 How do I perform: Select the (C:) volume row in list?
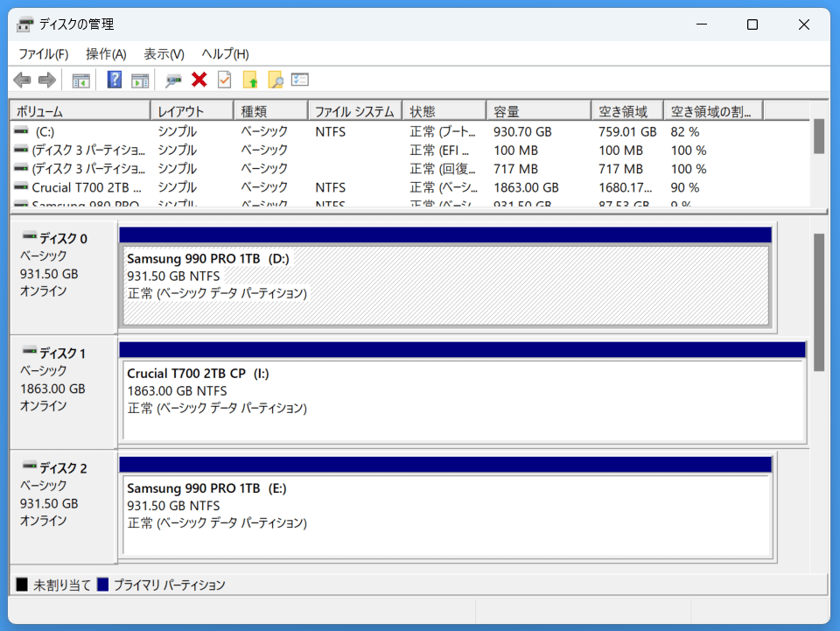(44, 132)
